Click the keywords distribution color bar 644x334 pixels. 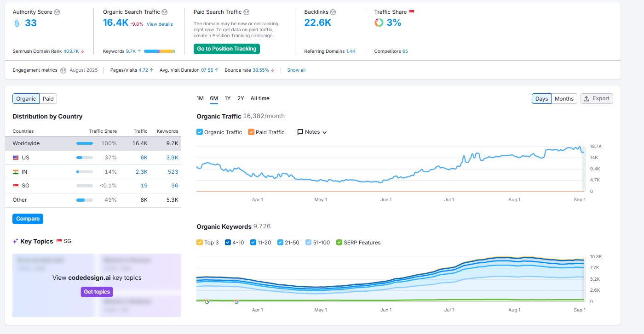(159, 51)
